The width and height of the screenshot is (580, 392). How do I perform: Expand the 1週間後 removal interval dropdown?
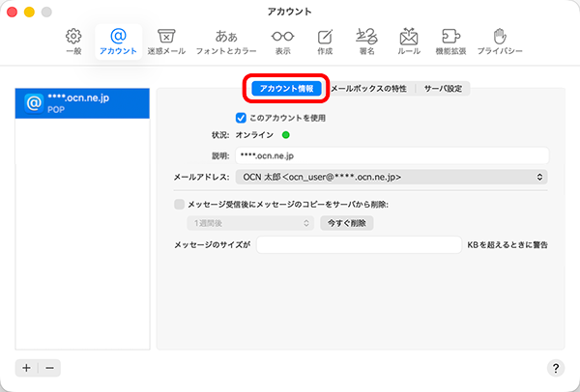[249, 223]
